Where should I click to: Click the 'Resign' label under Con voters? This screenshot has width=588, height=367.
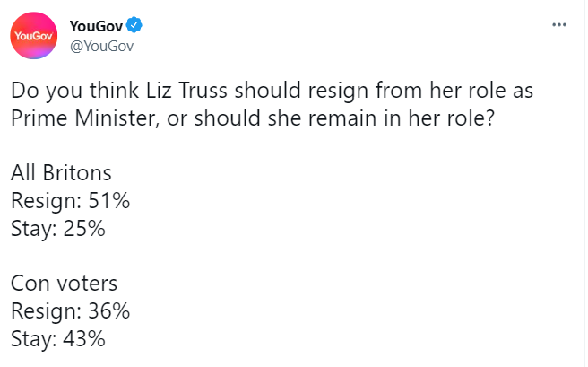point(41,311)
